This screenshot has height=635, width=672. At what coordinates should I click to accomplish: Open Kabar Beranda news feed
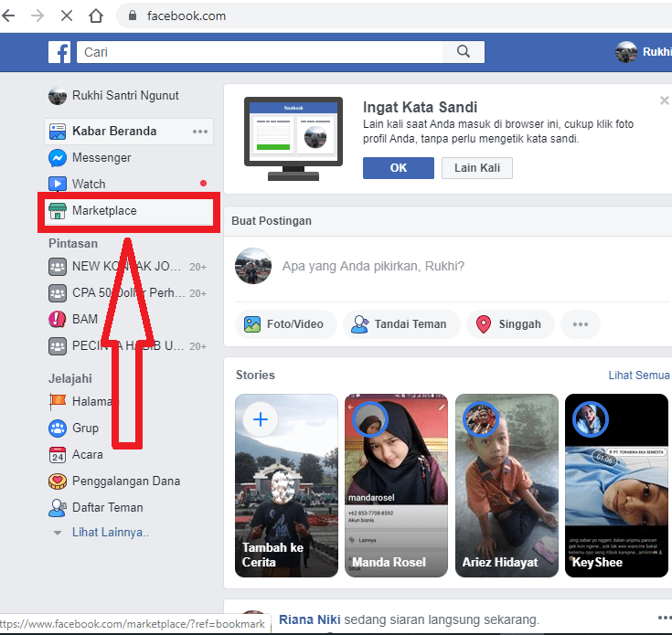(x=114, y=131)
